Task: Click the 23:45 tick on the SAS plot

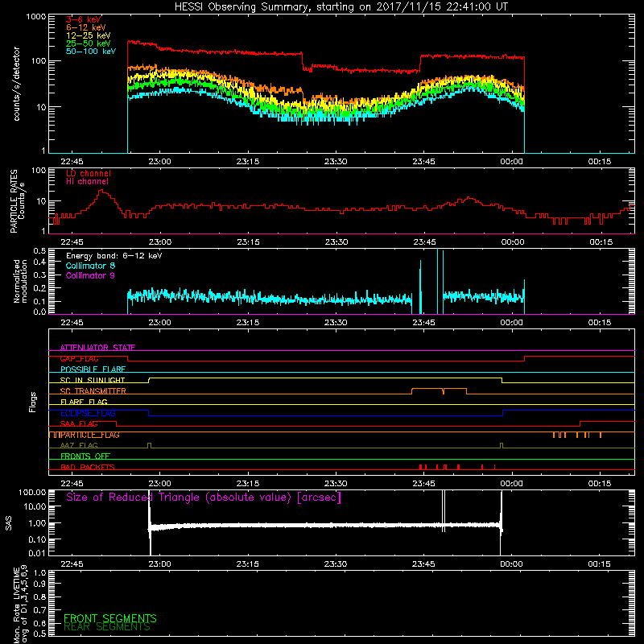Action: coord(423,564)
